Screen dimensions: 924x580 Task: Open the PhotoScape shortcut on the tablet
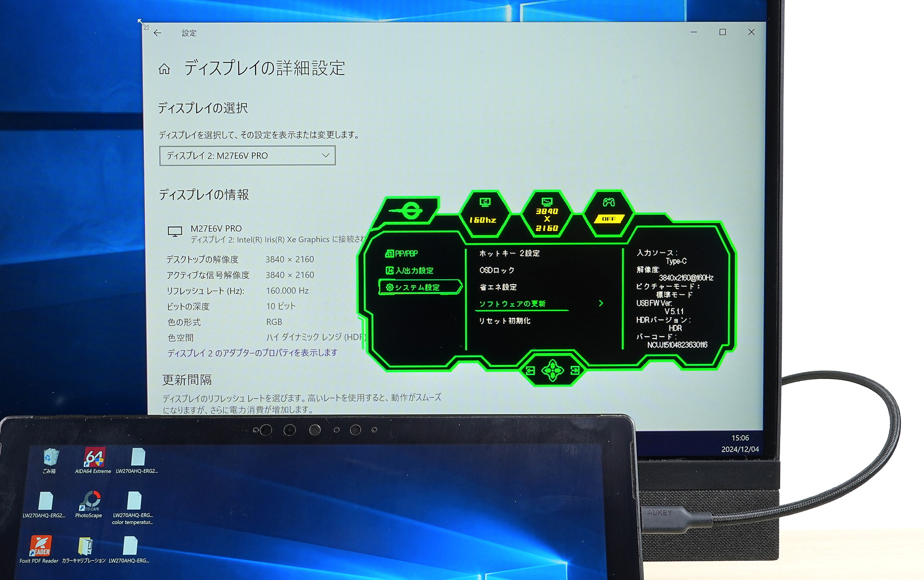[x=89, y=504]
